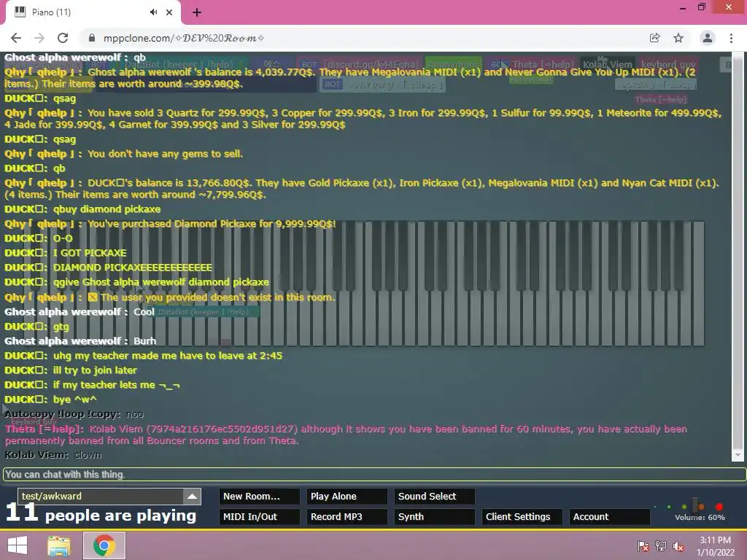View site security lock info
Image resolution: width=747 pixels, height=560 pixels.
pos(92,38)
